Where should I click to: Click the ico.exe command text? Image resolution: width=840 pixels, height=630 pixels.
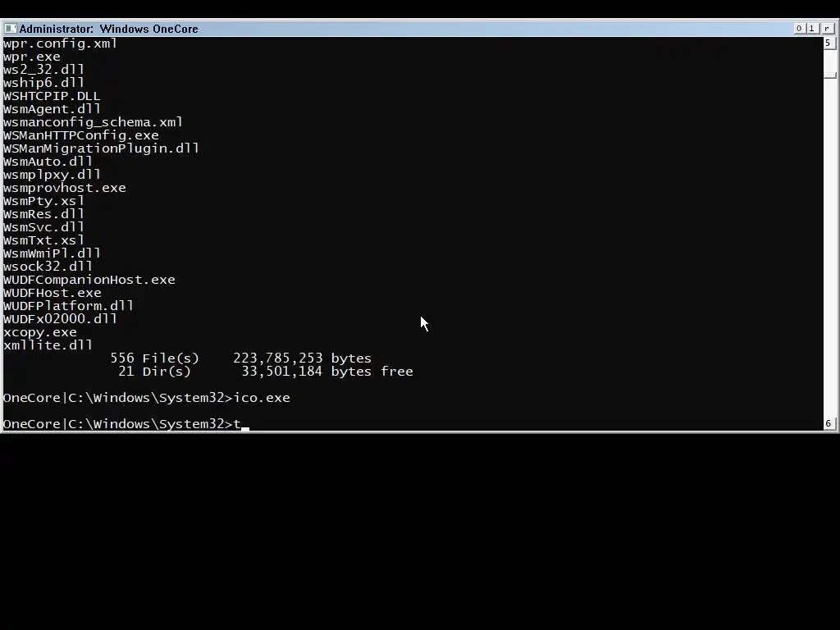[x=262, y=398]
